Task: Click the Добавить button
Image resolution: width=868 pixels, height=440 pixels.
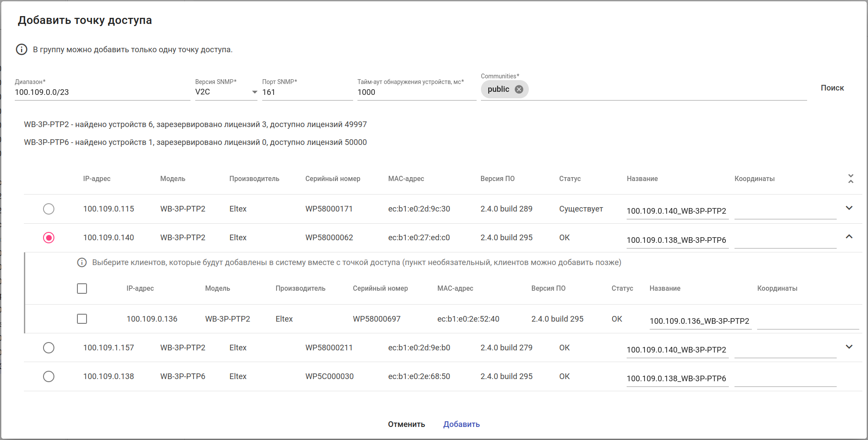Action: coord(461,424)
